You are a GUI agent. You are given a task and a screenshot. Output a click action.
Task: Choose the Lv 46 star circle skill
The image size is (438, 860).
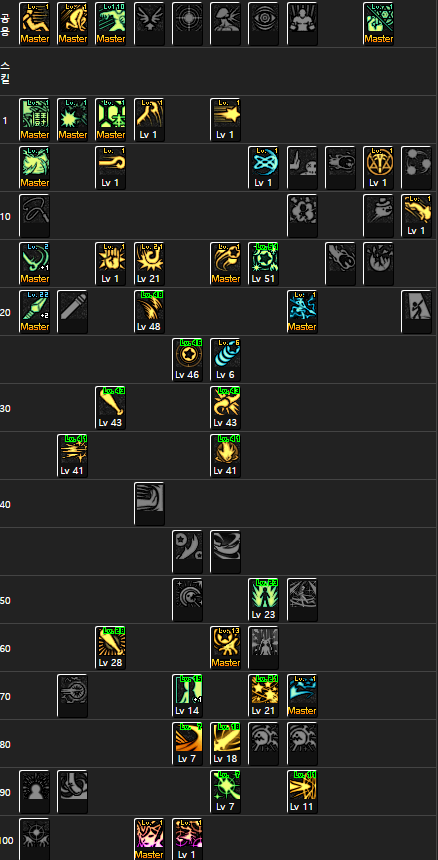[x=187, y=360]
